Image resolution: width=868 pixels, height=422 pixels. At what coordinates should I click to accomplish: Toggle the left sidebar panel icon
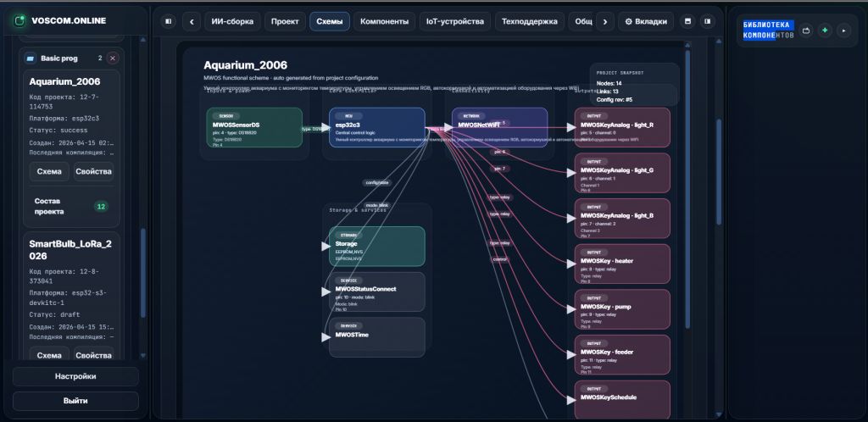click(169, 21)
